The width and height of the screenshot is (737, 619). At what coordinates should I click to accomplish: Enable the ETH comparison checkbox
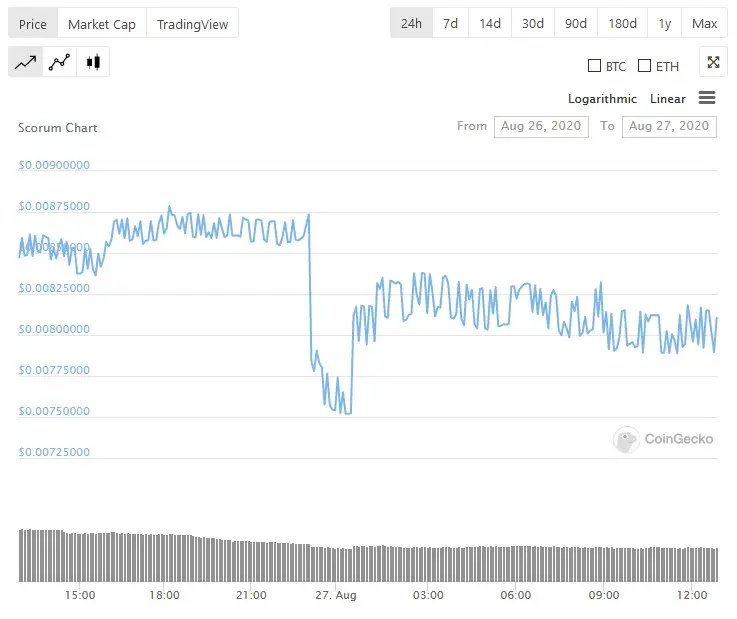point(644,65)
